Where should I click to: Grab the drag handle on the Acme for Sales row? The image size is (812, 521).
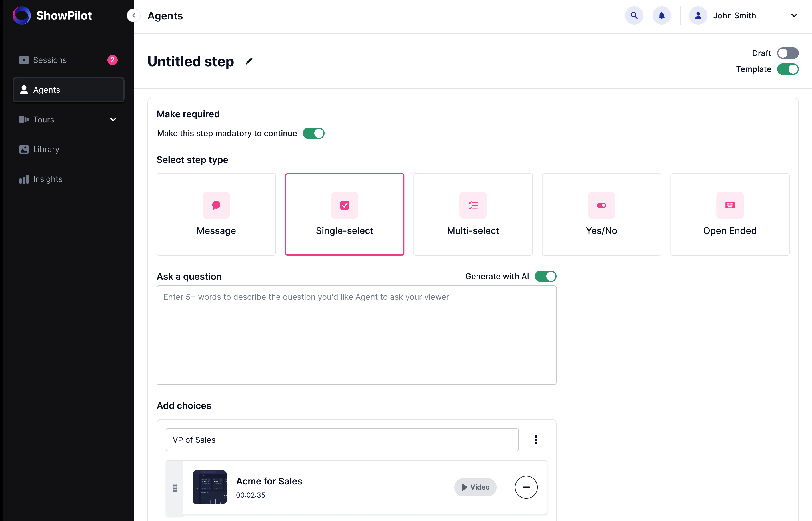point(175,488)
